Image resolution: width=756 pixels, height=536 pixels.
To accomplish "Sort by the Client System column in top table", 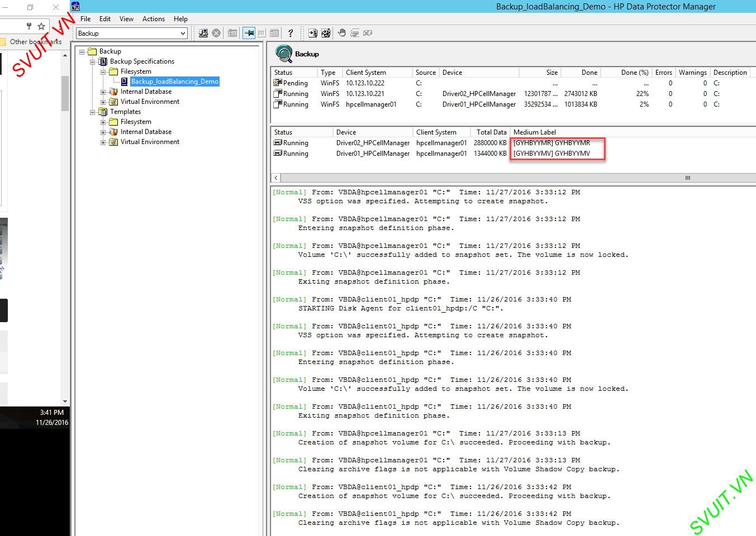I will point(377,73).
